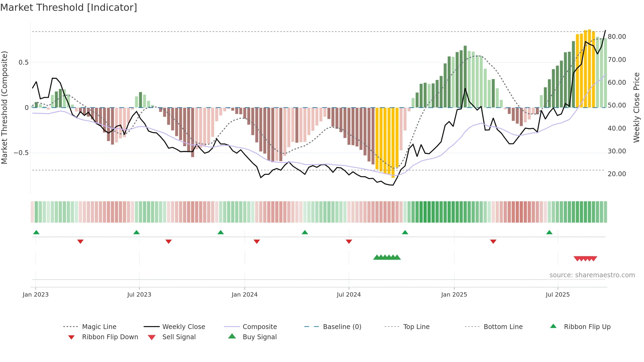Click the Jan 2024 x-axis label

(x=245, y=295)
